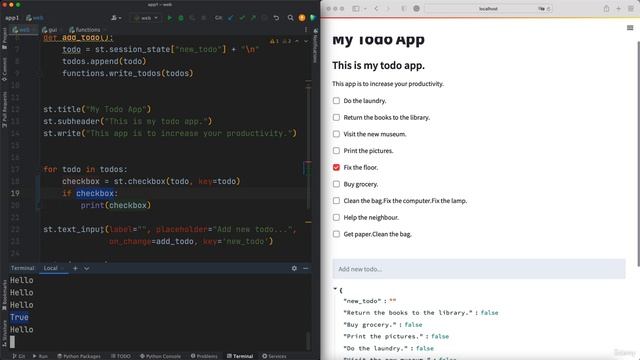Image resolution: width=640 pixels, height=360 pixels.
Task: Uncheck the 'Fix the floor.' checkbox
Action: [x=336, y=167]
